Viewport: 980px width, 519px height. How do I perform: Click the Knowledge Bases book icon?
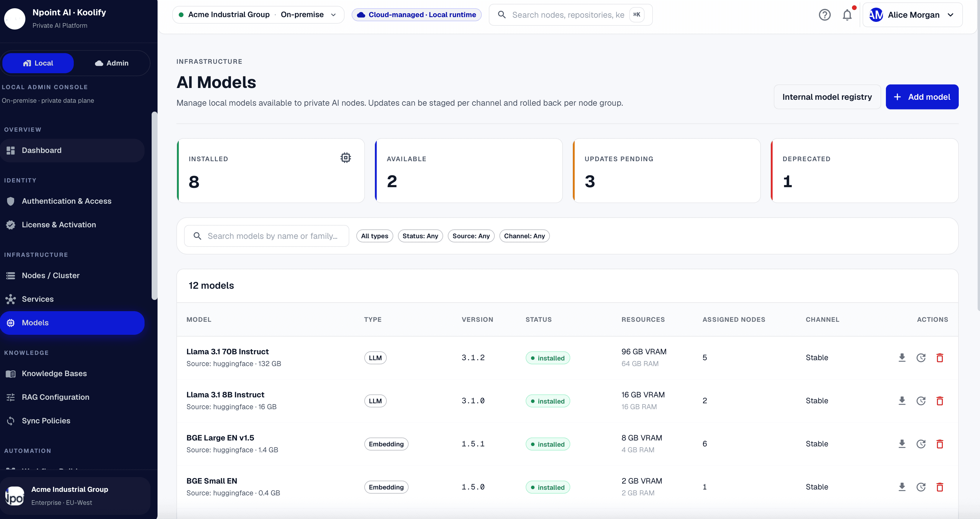[x=11, y=373]
